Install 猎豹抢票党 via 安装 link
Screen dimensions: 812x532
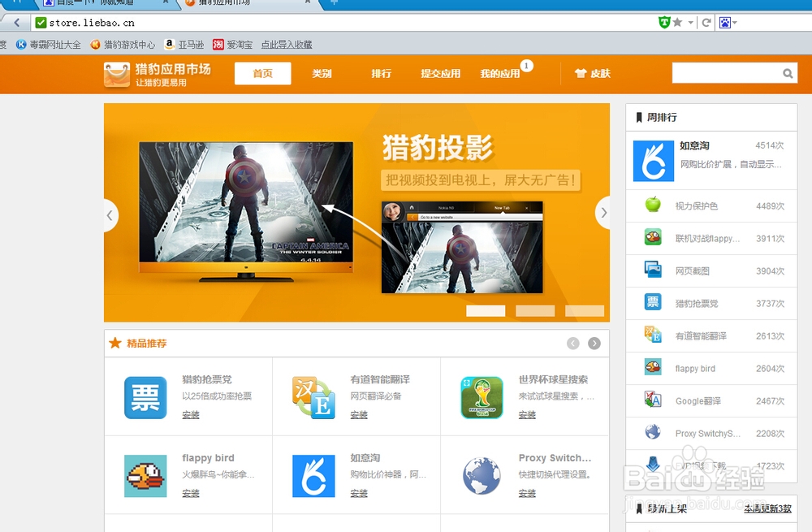click(x=191, y=415)
